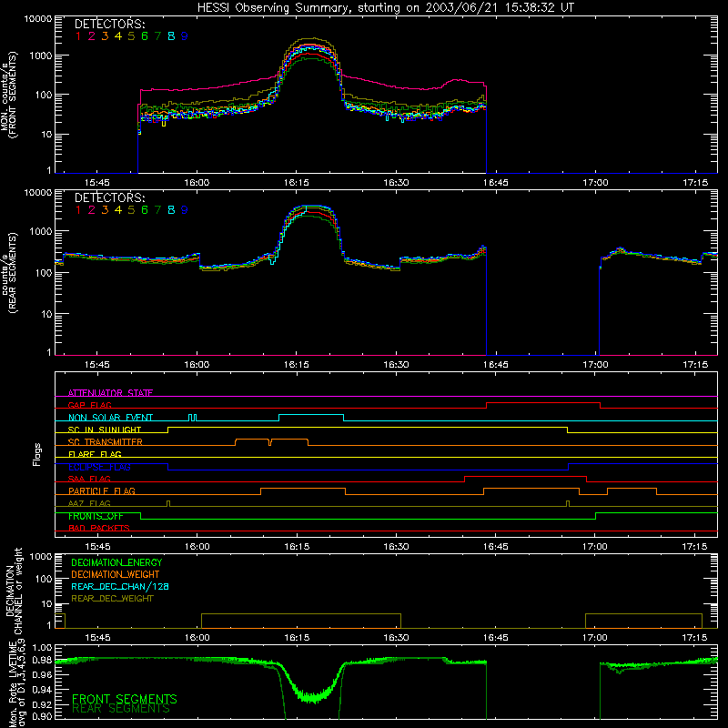Click the 16:45 tick under the Flags plot
Image resolution: width=728 pixels, height=728 pixels.
(x=495, y=547)
